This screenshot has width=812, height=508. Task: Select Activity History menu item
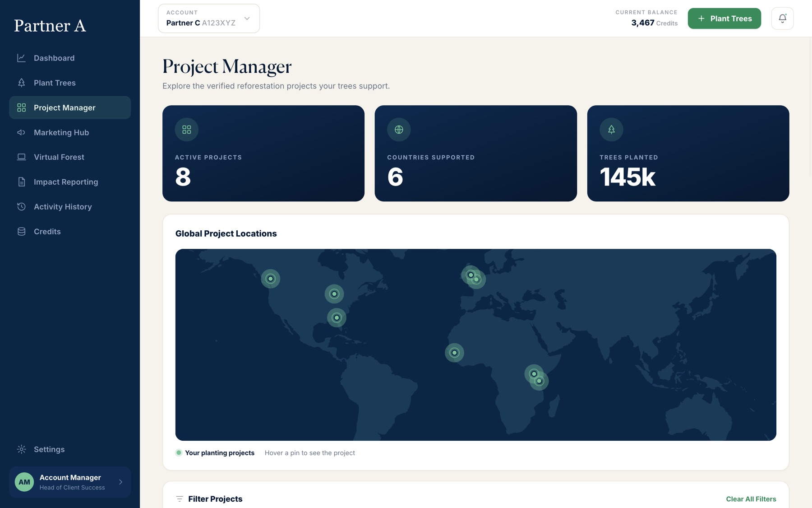pyautogui.click(x=70, y=206)
